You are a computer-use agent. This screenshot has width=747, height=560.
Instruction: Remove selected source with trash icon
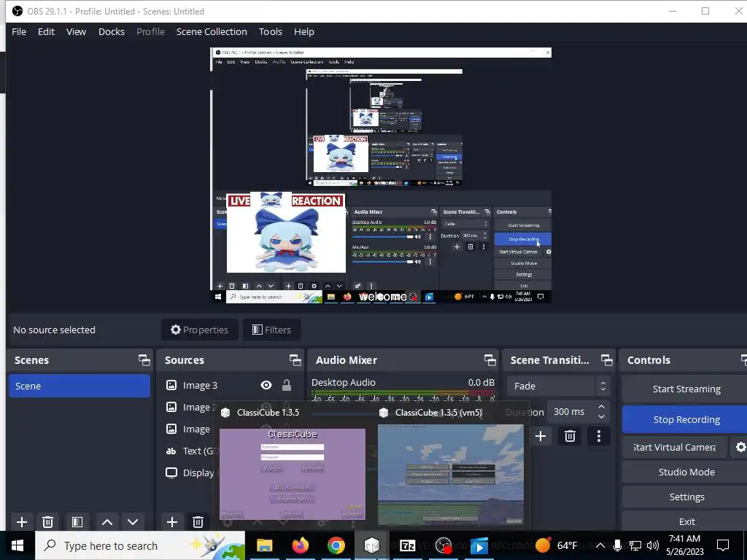pos(198,522)
